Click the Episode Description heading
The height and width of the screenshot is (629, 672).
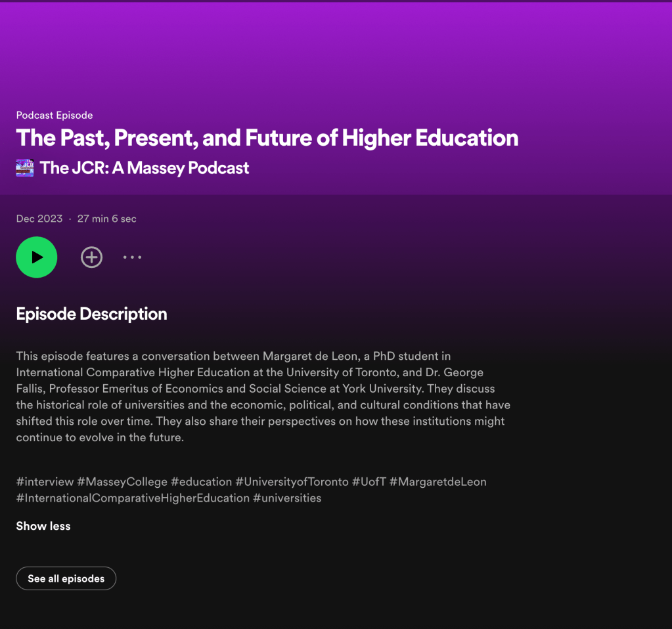(91, 314)
